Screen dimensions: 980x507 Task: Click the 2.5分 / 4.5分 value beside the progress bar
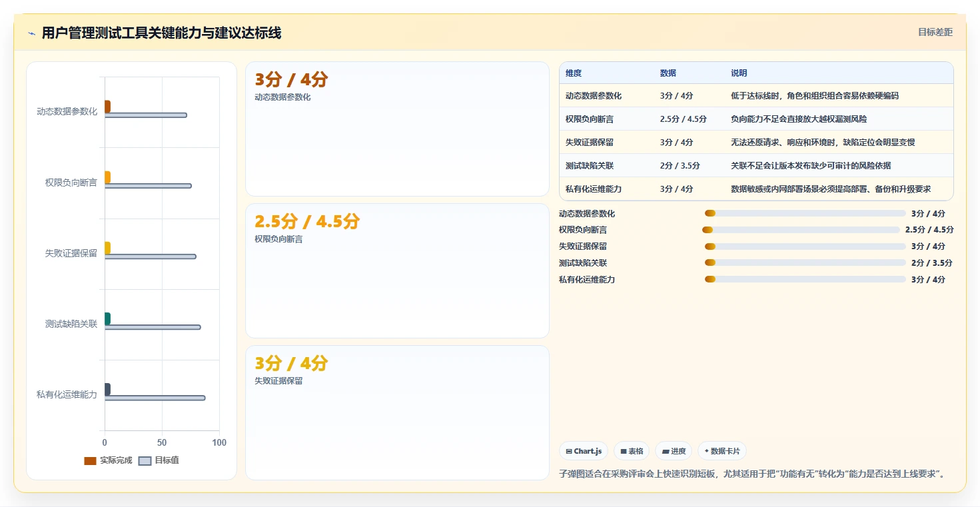click(x=929, y=230)
